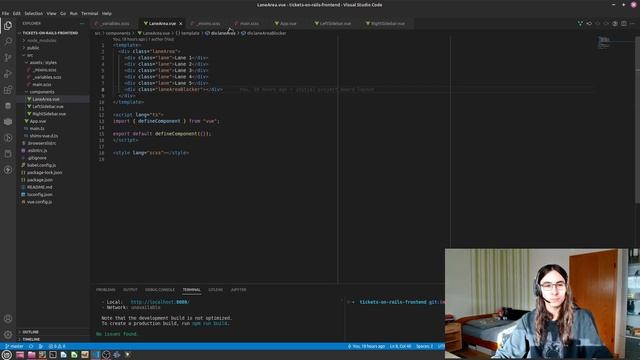Open the localhost:8080 link in terminal

point(160,302)
